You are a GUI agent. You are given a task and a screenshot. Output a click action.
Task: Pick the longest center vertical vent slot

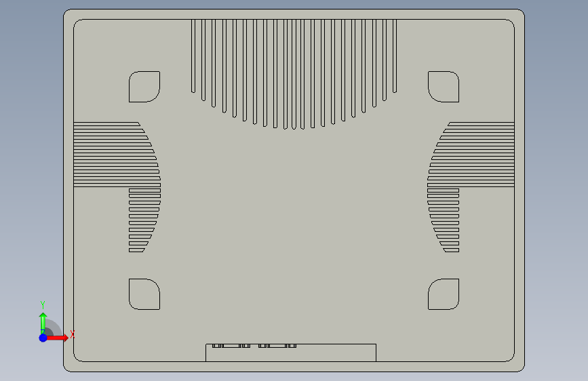tap(294, 75)
